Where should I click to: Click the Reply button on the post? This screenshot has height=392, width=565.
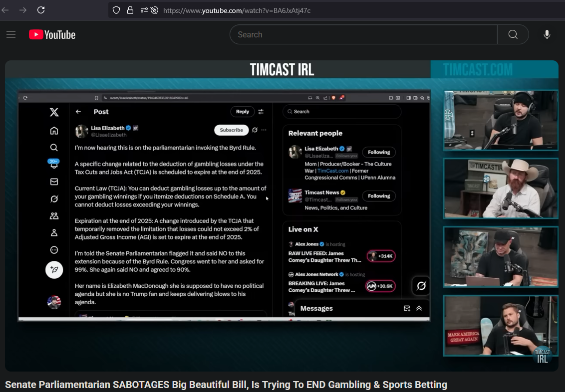tap(243, 112)
